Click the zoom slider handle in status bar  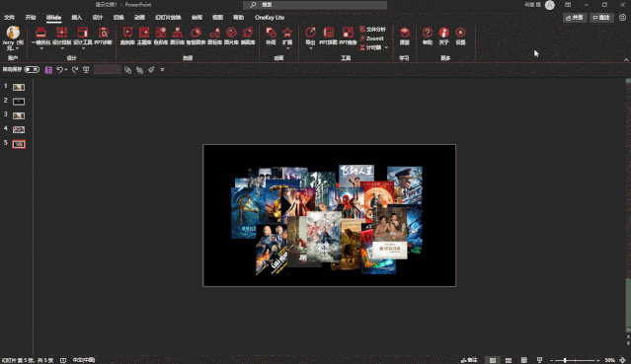(565, 360)
